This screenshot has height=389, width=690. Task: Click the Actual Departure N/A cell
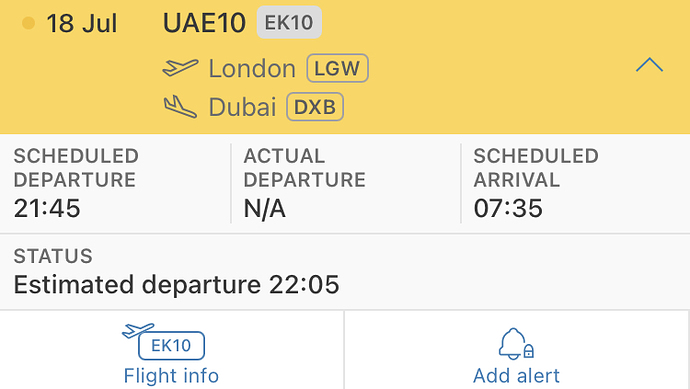[346, 183]
